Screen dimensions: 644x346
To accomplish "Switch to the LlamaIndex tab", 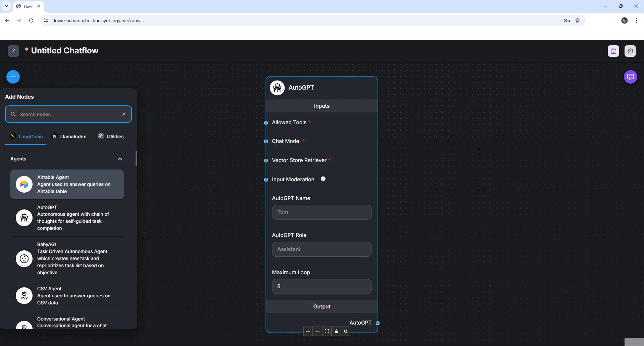I will (68, 137).
